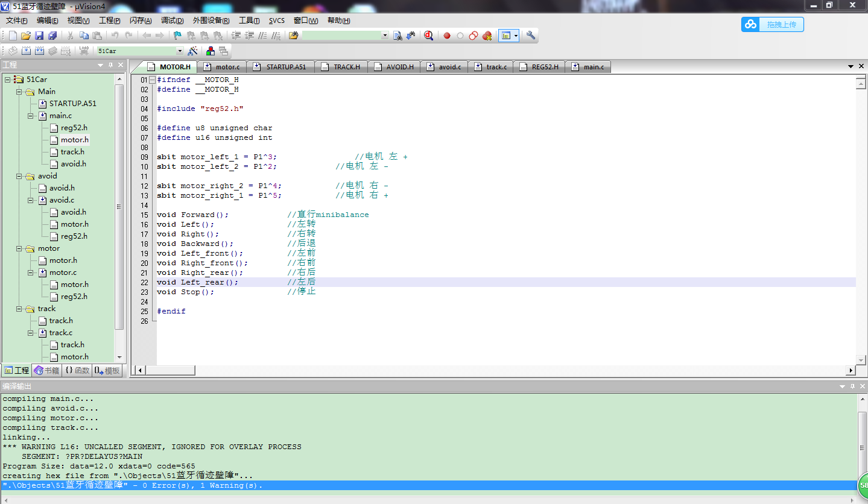
Task: Collapse the 51Car project root
Action: pos(7,80)
